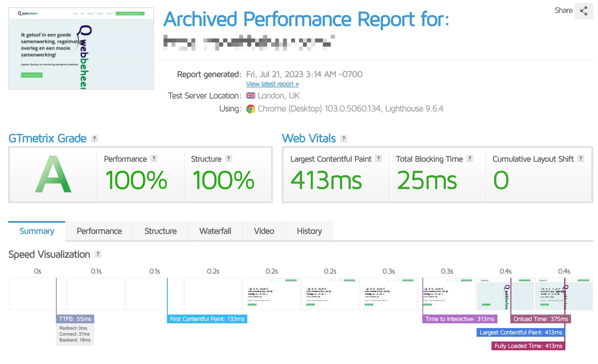Click the TTFB 55ms marker label
Viewport: 598px width, 364px height.
(x=75, y=319)
